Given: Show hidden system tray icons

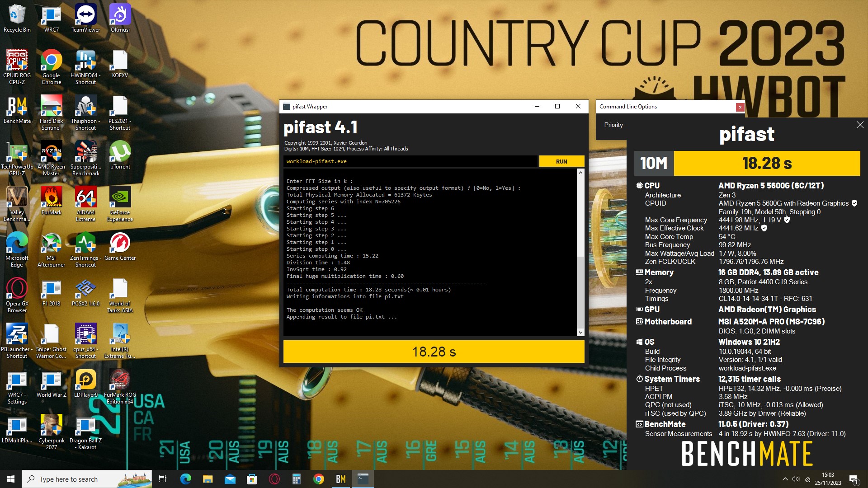Looking at the screenshot, I should [x=785, y=479].
